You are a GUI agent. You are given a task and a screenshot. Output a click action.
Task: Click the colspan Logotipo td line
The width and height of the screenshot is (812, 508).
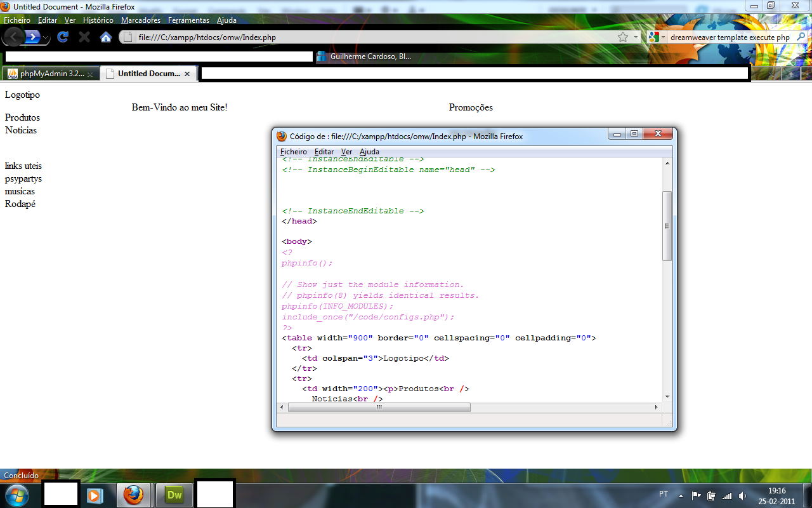point(376,358)
